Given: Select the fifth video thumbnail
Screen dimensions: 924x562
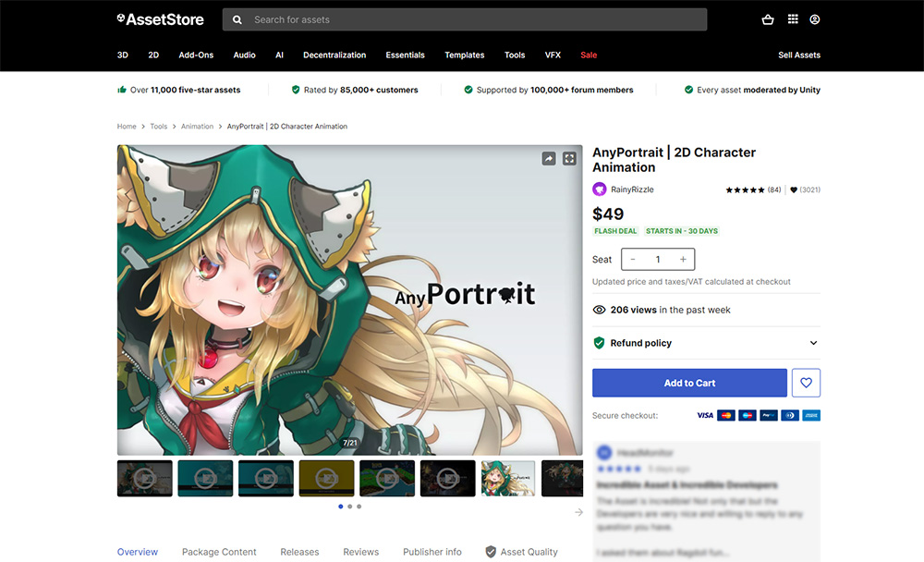Looking at the screenshot, I should coord(387,478).
